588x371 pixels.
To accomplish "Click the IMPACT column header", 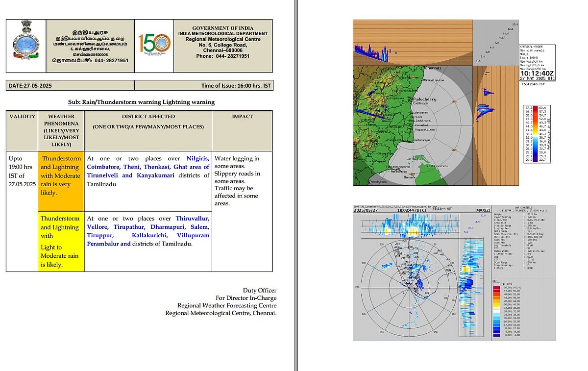I will 242,117.
